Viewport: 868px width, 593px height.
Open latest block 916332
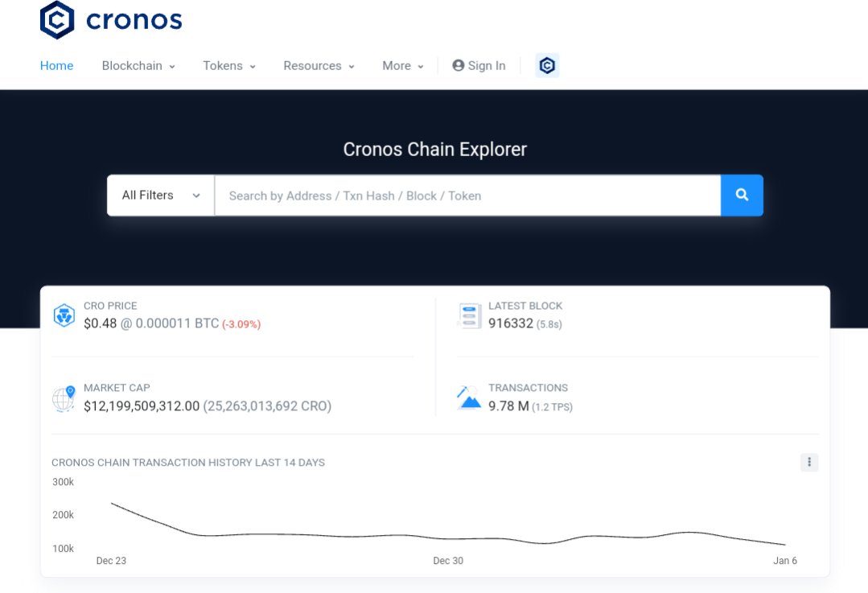510,323
